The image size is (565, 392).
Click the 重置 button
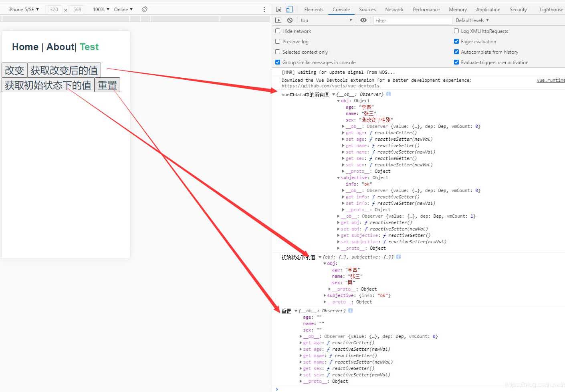click(107, 85)
